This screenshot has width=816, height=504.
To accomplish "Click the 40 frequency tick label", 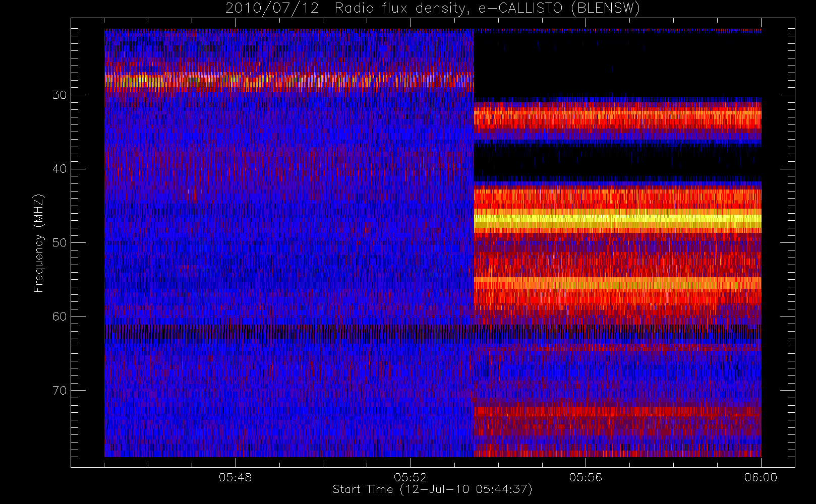I will point(60,169).
